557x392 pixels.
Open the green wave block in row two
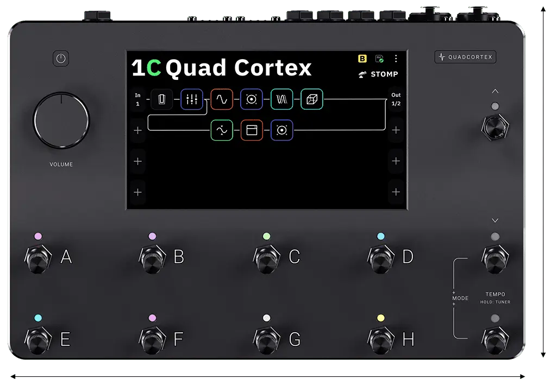pyautogui.click(x=222, y=130)
